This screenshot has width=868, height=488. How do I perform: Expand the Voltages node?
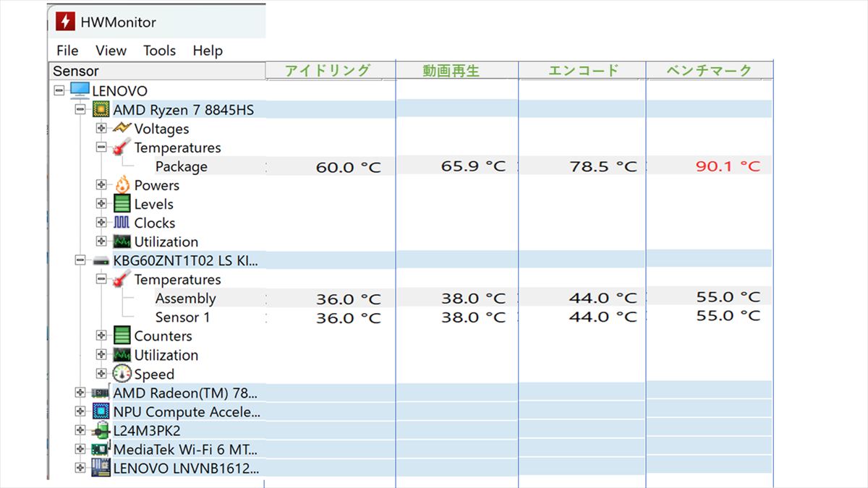[x=101, y=129]
